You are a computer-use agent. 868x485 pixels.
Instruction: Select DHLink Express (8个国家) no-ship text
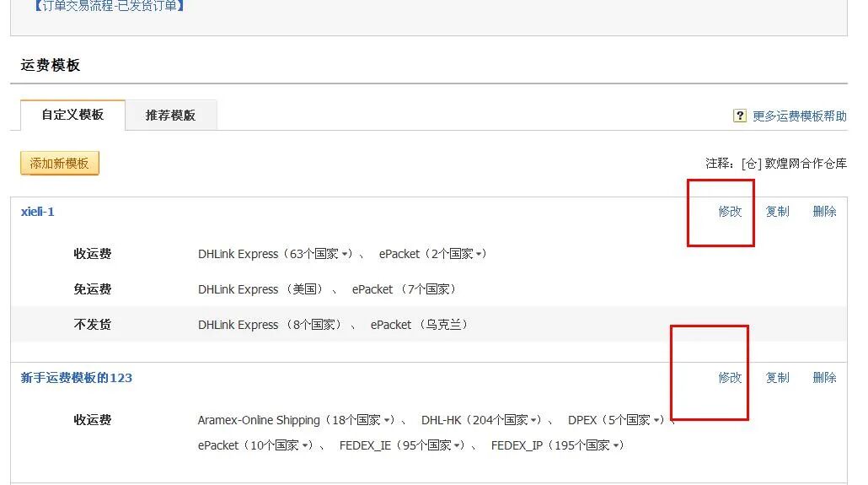270,325
